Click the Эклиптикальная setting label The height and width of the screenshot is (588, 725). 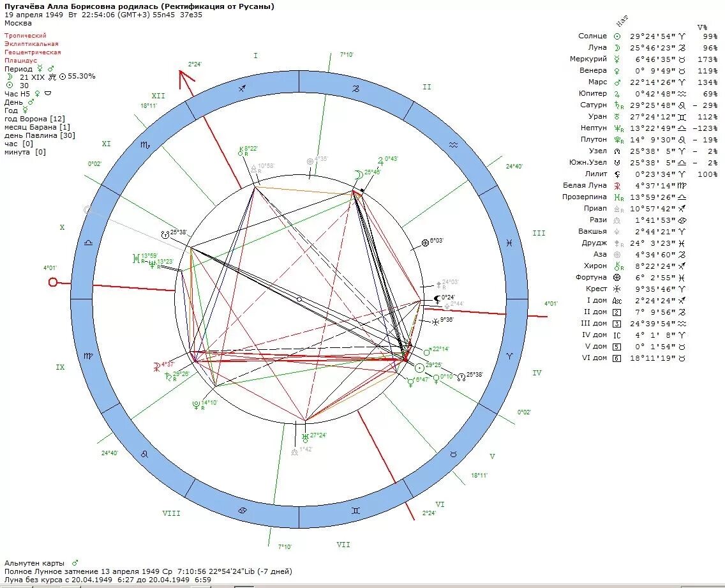31,44
